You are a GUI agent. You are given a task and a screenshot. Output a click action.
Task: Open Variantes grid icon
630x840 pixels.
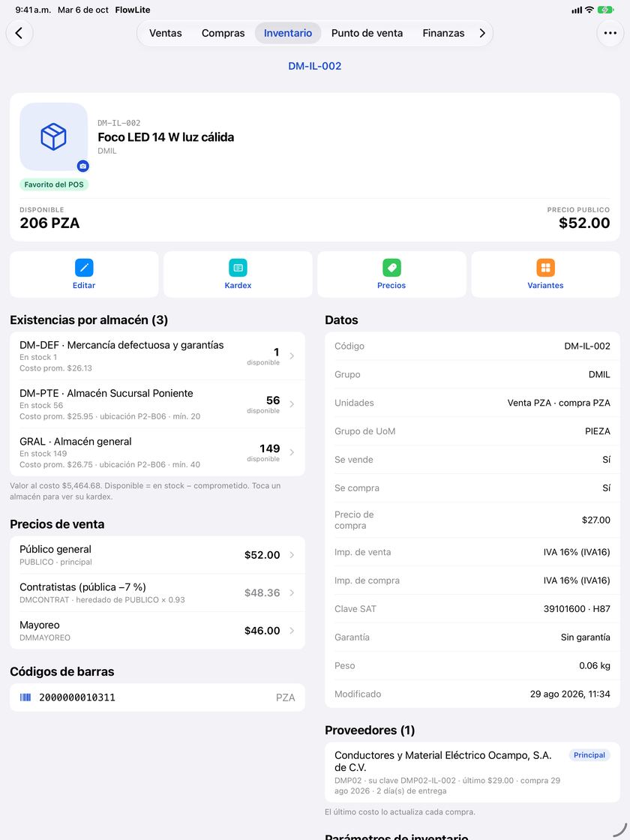(x=545, y=267)
